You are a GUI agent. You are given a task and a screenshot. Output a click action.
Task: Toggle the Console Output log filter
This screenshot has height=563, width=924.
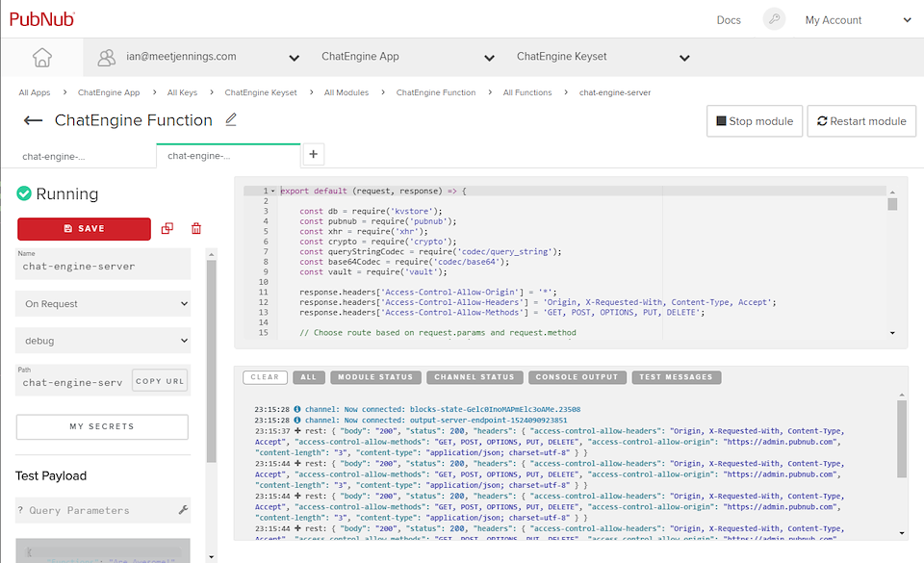click(x=577, y=377)
